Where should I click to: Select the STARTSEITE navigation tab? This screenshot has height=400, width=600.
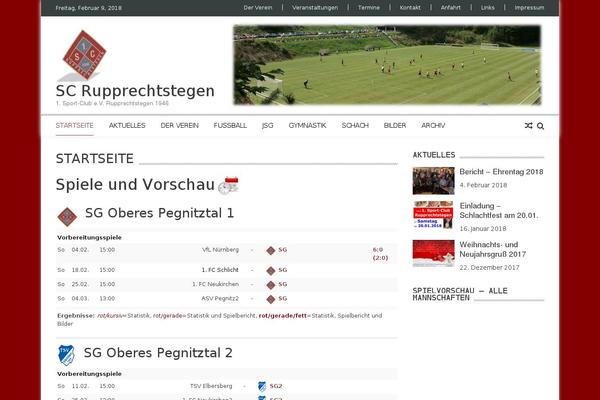(x=75, y=126)
